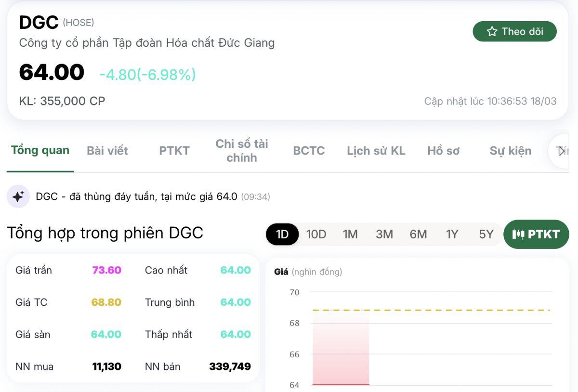Select the 1D chart range
The image size is (578, 392).
coord(282,234)
